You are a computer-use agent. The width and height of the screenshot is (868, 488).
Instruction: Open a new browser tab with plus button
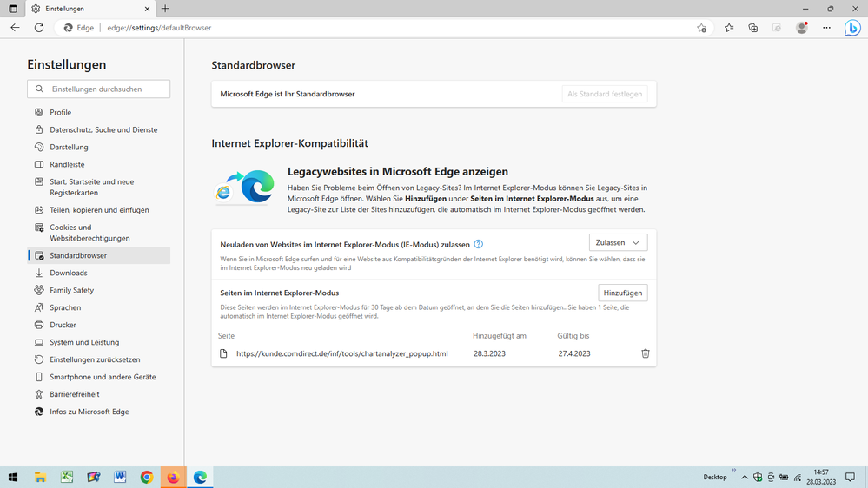tap(165, 9)
